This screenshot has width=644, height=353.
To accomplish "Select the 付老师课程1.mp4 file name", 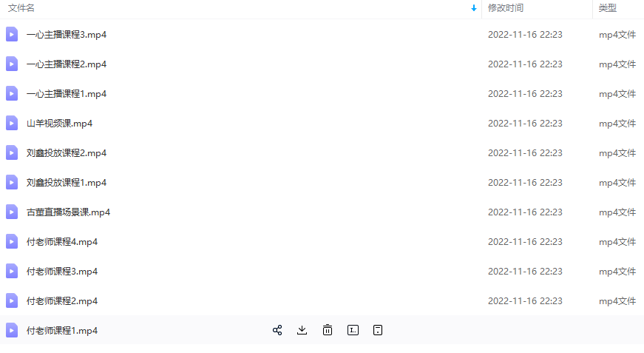I will click(62, 331).
